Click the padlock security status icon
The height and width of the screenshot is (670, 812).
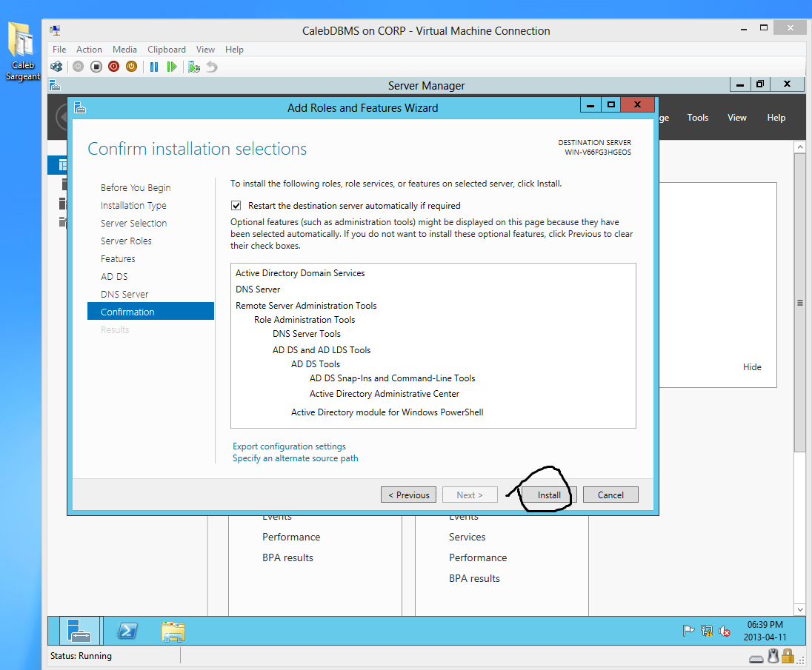[x=788, y=656]
